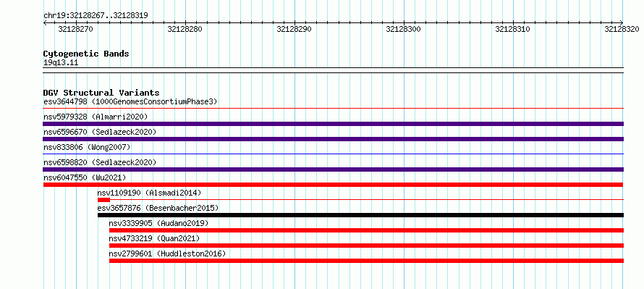Select the nsv6596670 (Sedlazeck2020) variant label
Viewport: 644px width, 289px height.
point(100,132)
